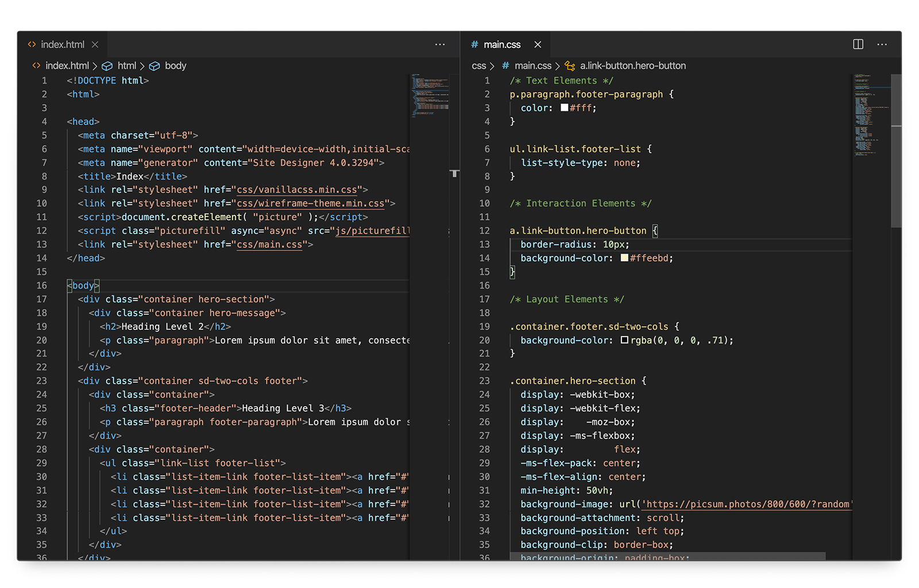This screenshot has height=588, width=919.
Task: Click the html element icon in breadcrumb
Action: pyautogui.click(x=108, y=65)
